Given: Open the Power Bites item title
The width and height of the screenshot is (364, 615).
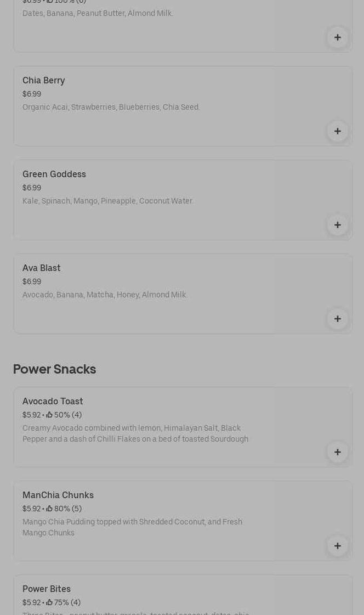Looking at the screenshot, I should tap(47, 589).
